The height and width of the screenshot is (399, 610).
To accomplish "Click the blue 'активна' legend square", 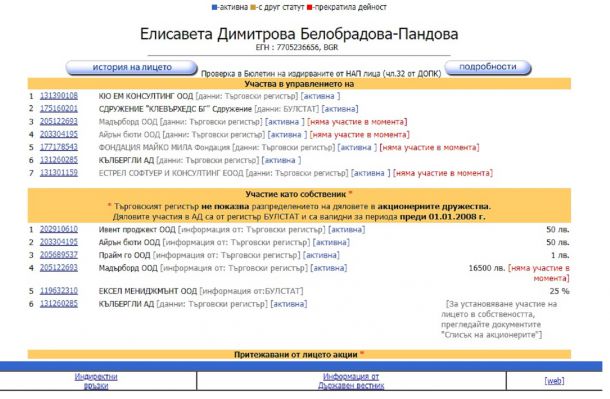I will point(214,7).
